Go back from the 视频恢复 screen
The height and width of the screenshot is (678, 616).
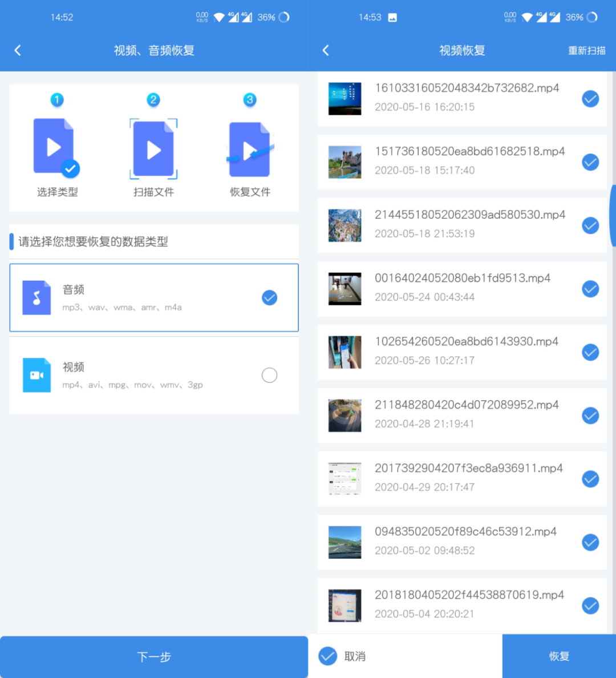click(326, 51)
